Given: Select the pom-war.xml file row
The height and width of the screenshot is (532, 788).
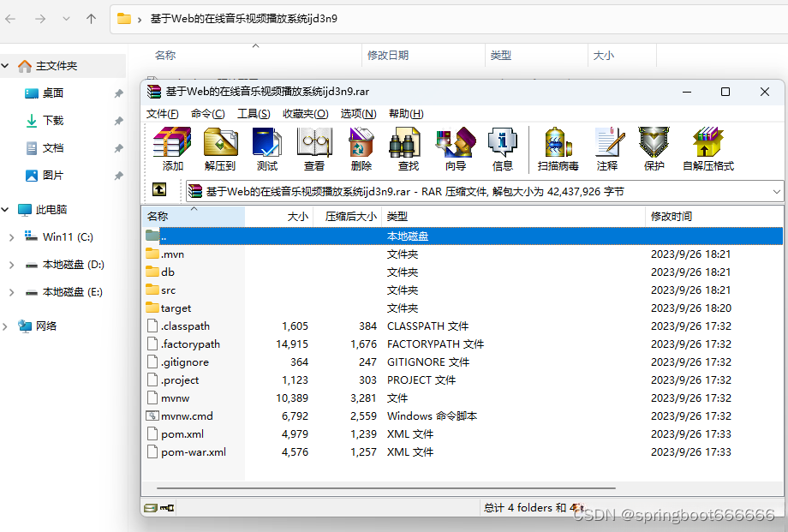Looking at the screenshot, I should [463, 452].
